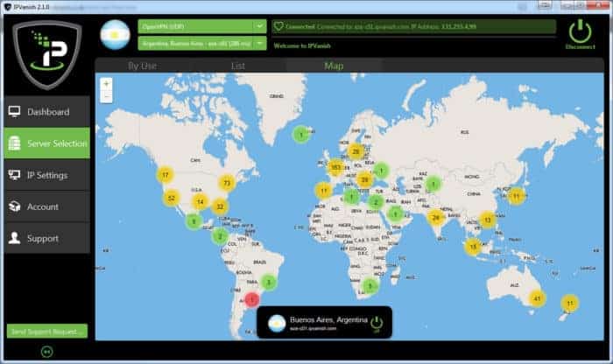Click the Welcome to IPVanish message

pos(302,45)
